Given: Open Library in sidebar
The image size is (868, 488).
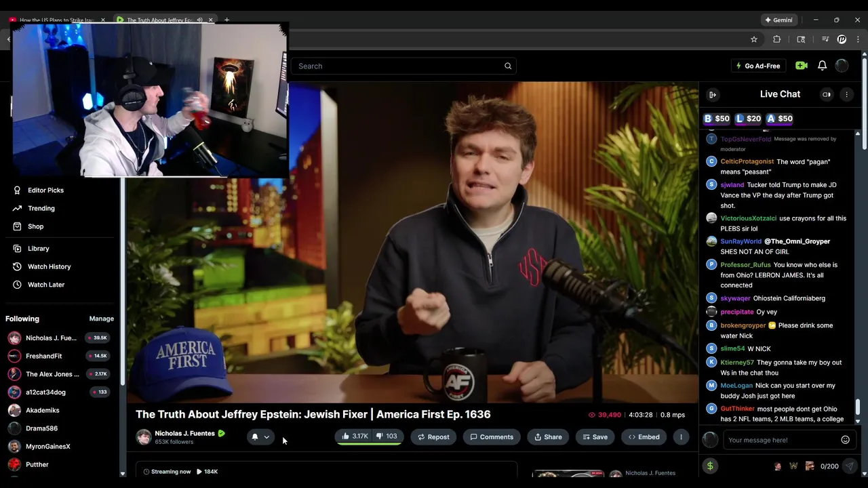Looking at the screenshot, I should (x=38, y=249).
